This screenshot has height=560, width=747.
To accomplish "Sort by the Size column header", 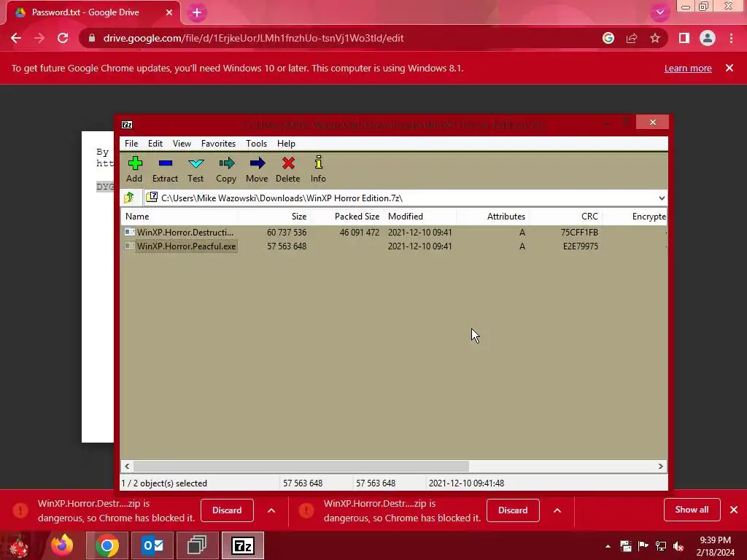I will [x=274, y=216].
